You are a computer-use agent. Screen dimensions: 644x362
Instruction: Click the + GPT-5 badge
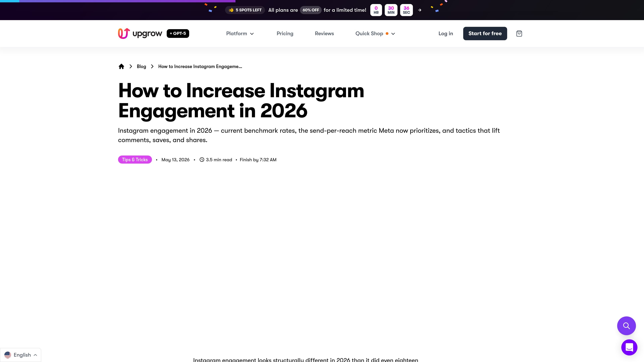[x=178, y=34]
